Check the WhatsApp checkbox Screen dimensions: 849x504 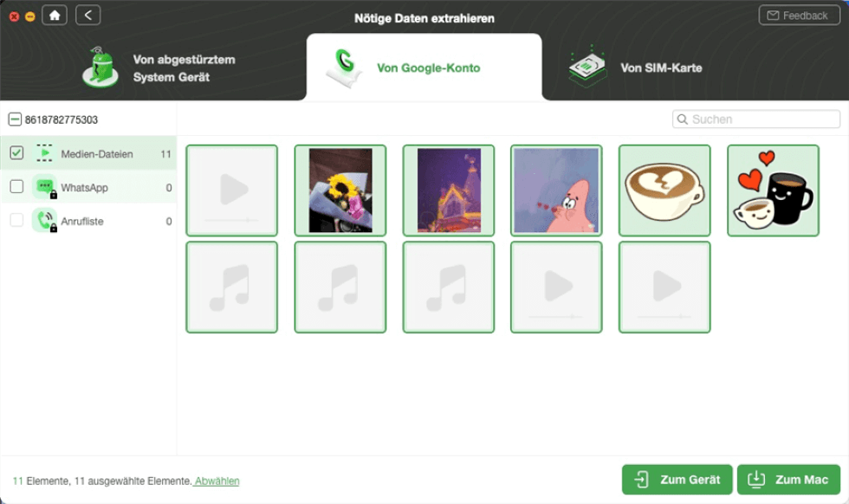pyautogui.click(x=16, y=187)
